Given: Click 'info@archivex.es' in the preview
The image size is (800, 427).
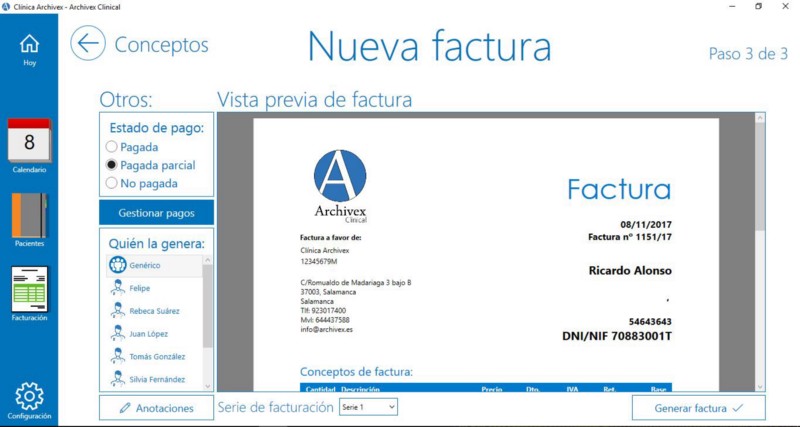Looking at the screenshot, I should point(327,330).
